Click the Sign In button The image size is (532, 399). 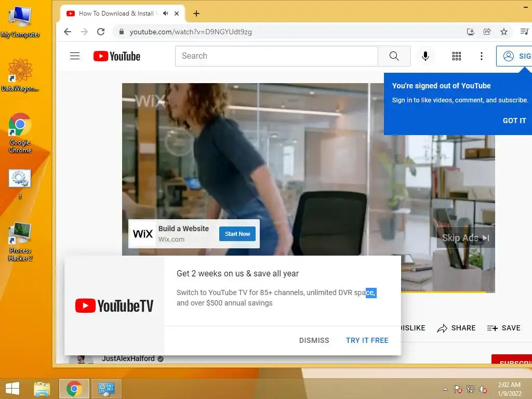[514, 56]
